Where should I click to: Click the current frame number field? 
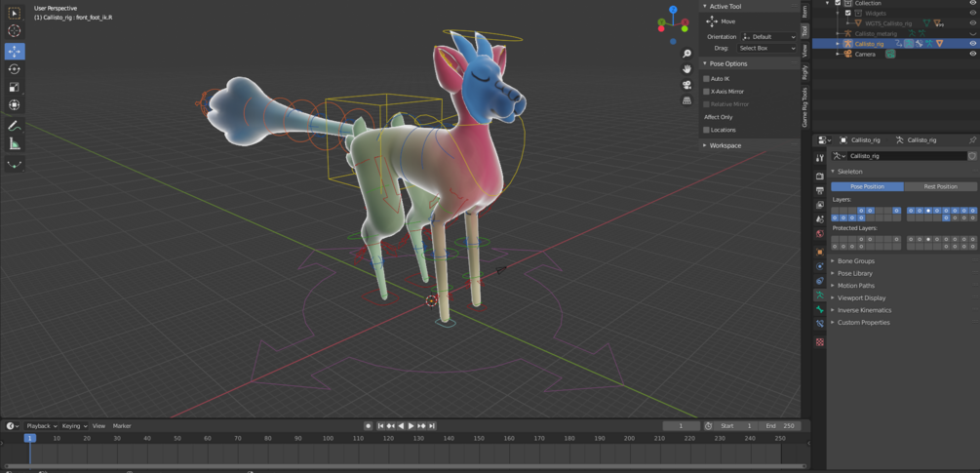tap(682, 426)
